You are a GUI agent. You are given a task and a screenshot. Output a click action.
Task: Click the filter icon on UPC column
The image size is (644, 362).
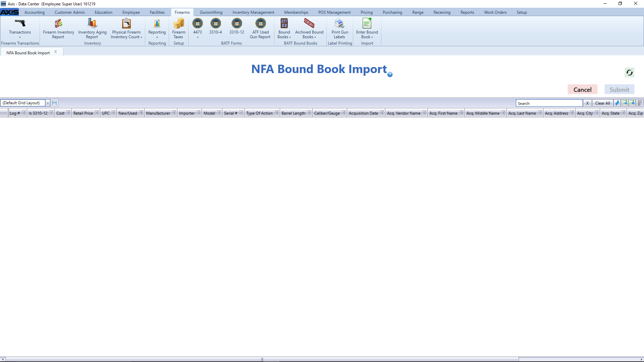(113, 113)
